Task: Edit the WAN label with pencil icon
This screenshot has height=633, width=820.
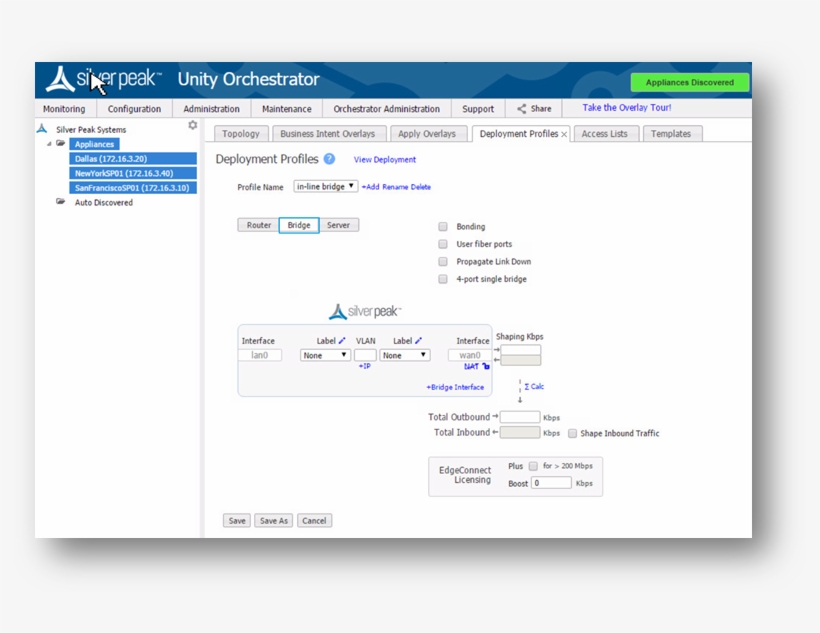Action: tap(419, 341)
